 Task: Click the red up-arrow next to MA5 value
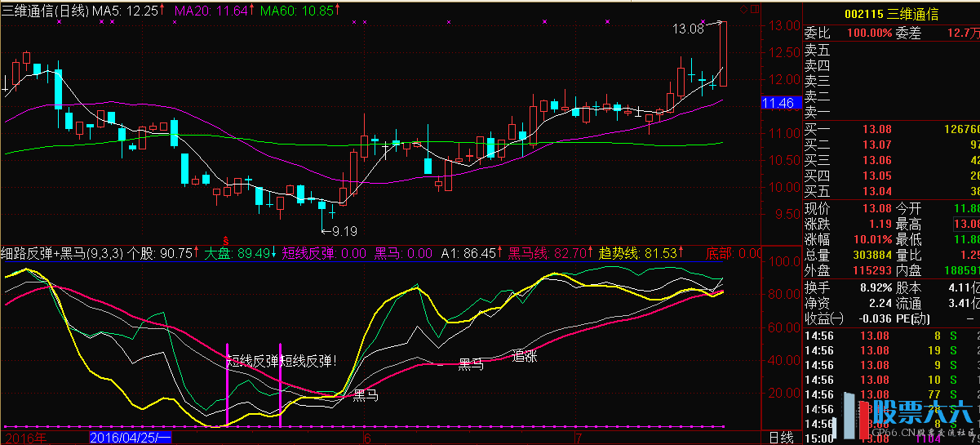(162, 9)
